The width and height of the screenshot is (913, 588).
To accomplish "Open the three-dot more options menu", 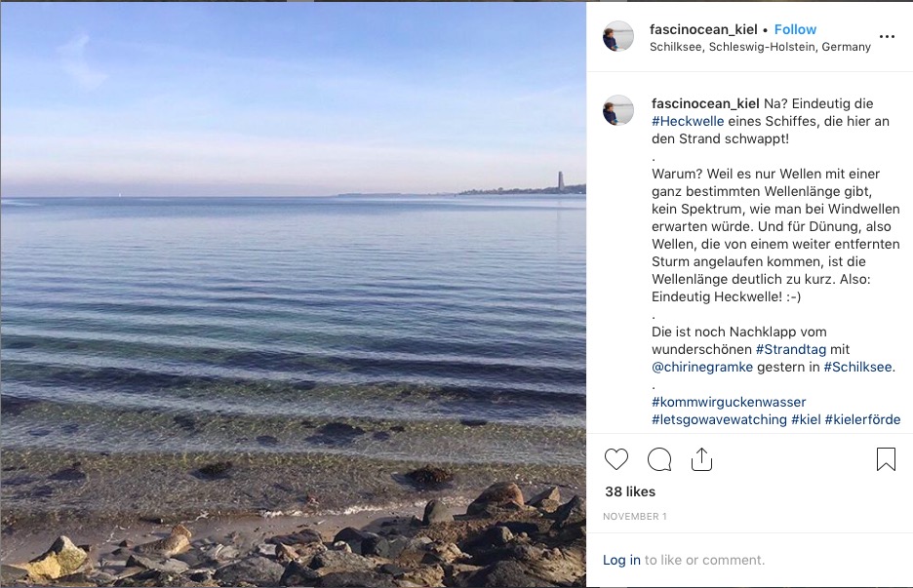I will (x=887, y=37).
